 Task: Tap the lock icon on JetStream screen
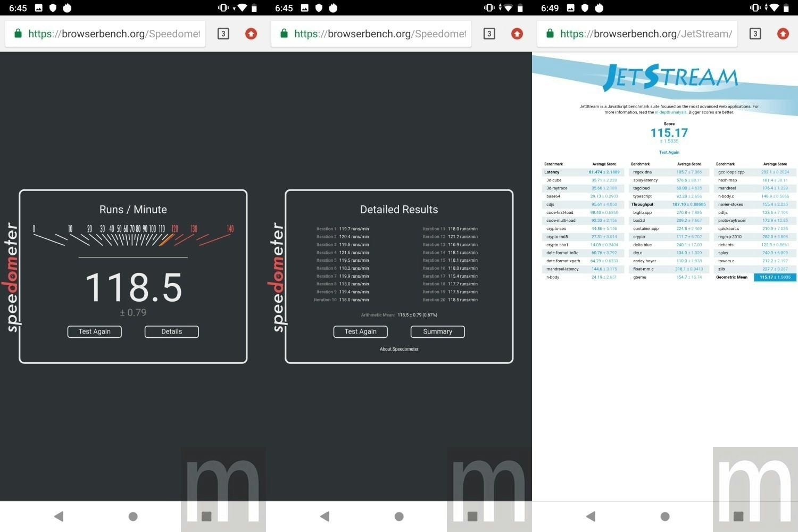(x=550, y=34)
